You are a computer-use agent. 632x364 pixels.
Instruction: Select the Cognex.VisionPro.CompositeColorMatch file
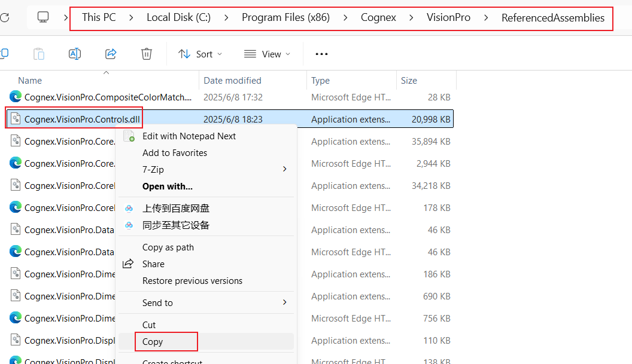[x=99, y=97]
